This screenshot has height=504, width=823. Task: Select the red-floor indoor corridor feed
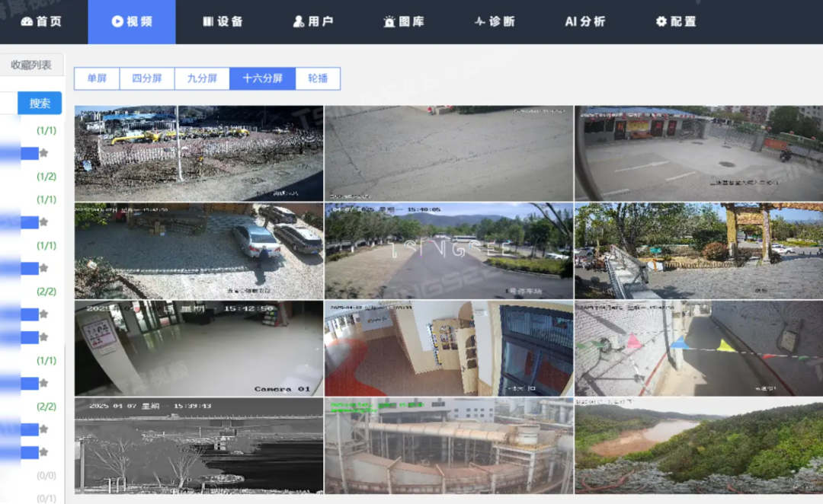click(x=449, y=348)
